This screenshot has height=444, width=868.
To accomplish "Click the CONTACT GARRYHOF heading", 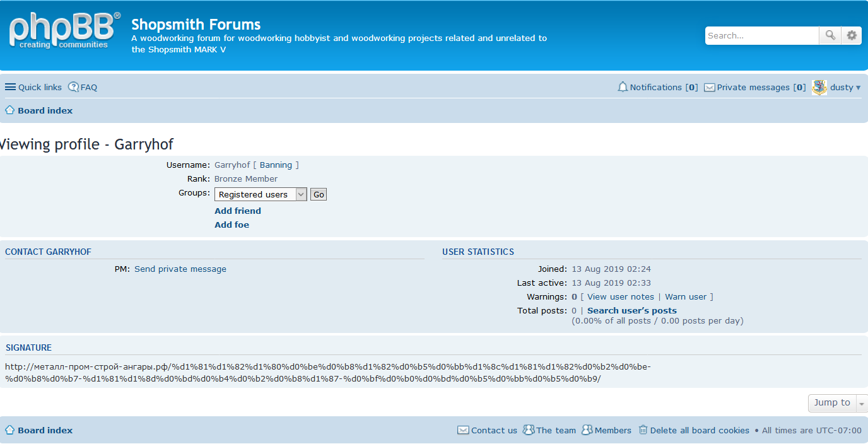I will point(48,252).
